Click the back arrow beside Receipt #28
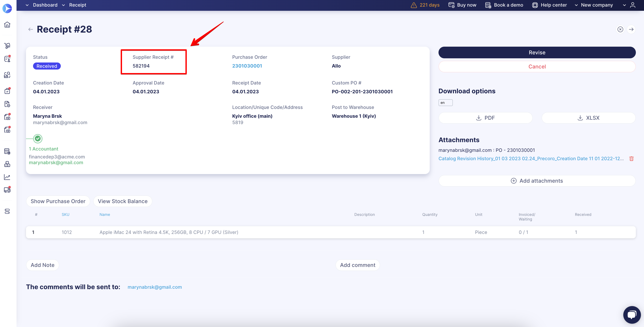644x327 pixels. coord(30,29)
